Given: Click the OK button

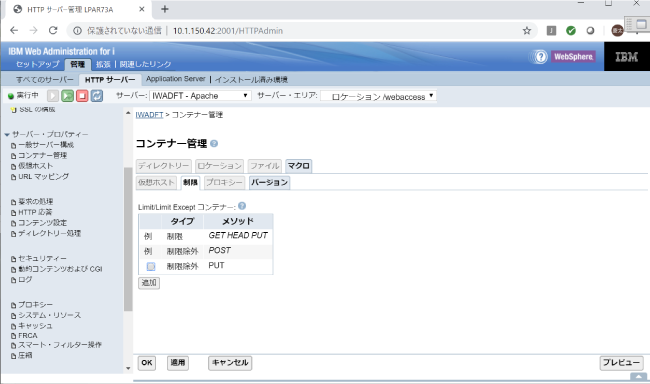Looking at the screenshot, I should pos(147,363).
